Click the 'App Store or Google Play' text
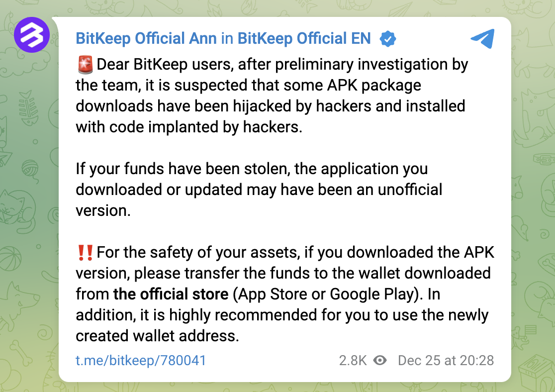 (x=326, y=294)
